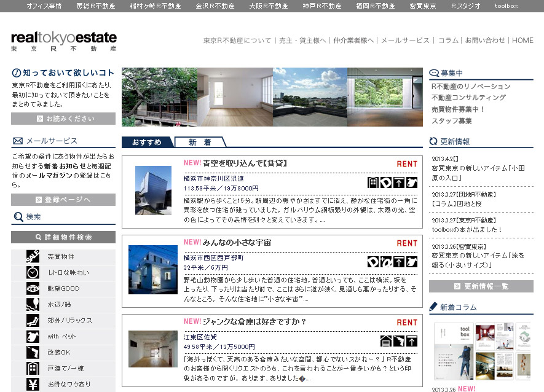Viewport: 544px width, 392px height.
Task: Click the お読みください button
Action: [x=63, y=119]
